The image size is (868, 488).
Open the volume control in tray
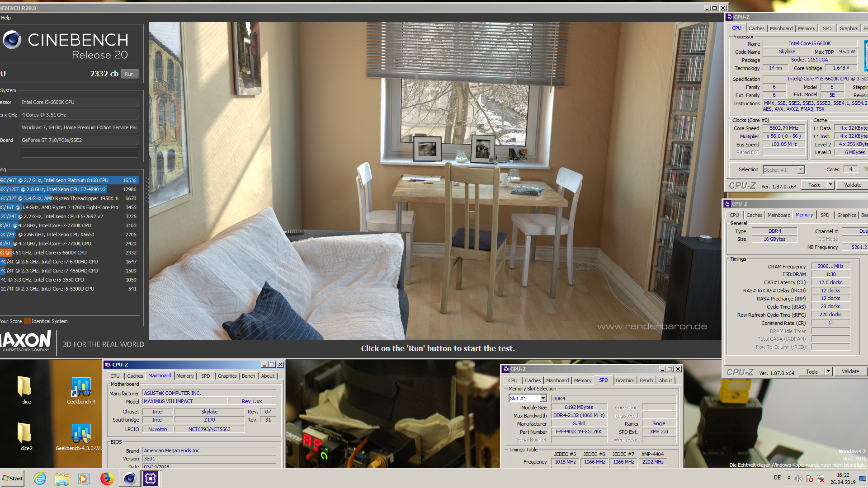(x=799, y=478)
